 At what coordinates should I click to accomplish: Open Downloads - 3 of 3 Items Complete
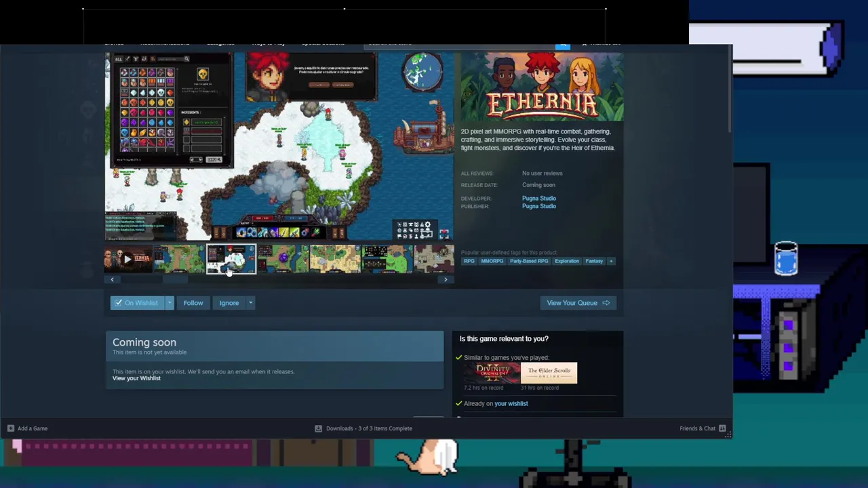click(369, 428)
